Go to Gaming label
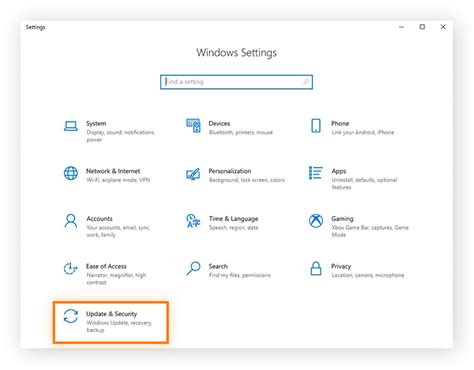The width and height of the screenshot is (474, 370). coord(342,219)
